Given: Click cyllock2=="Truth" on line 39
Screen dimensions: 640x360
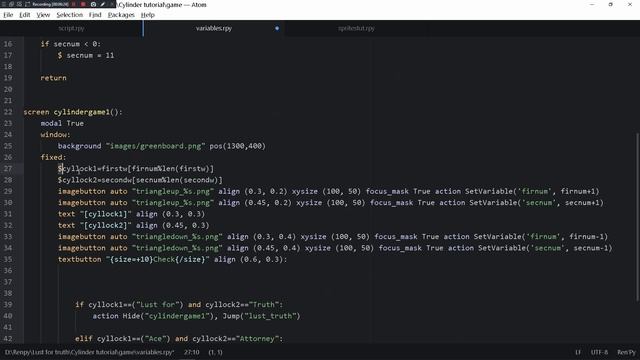Looking at the screenshot, I should click(x=242, y=304).
